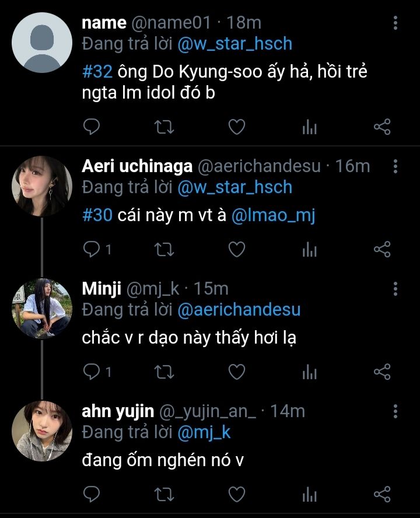Open the @lmao_mj mention link
The image size is (420, 518).
click(273, 216)
